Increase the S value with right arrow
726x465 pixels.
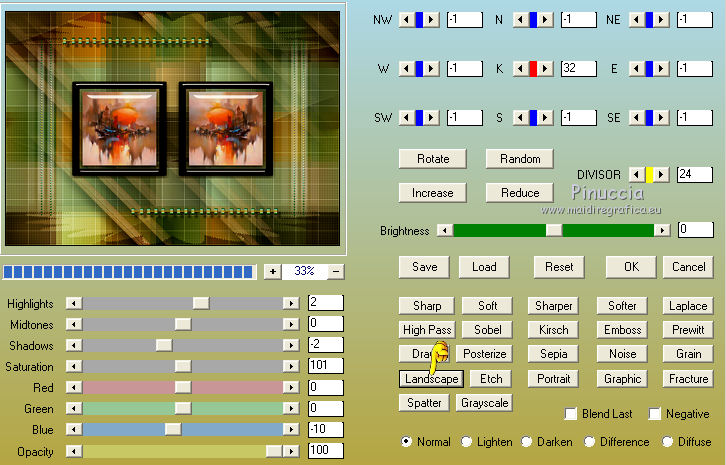point(545,118)
